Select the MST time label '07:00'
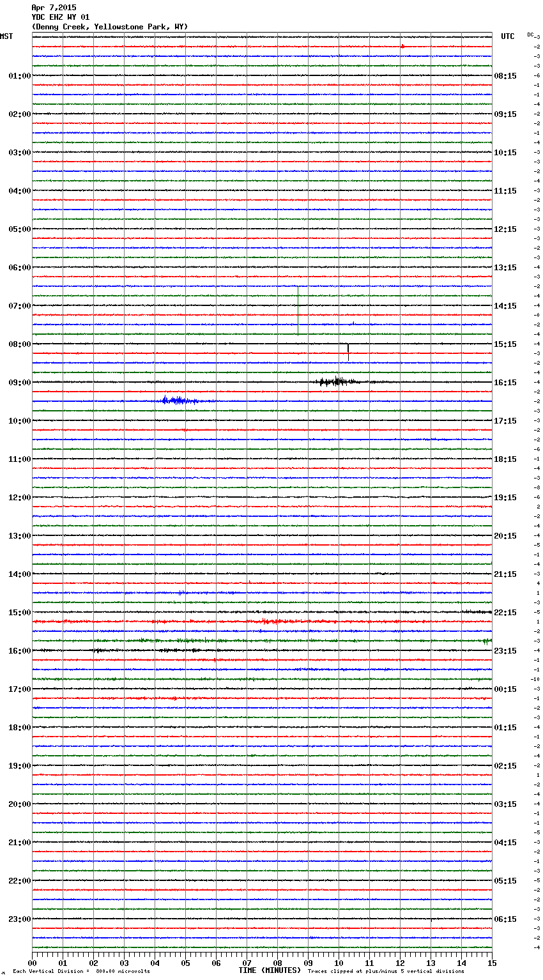The height and width of the screenshot is (980, 543). click(20, 306)
